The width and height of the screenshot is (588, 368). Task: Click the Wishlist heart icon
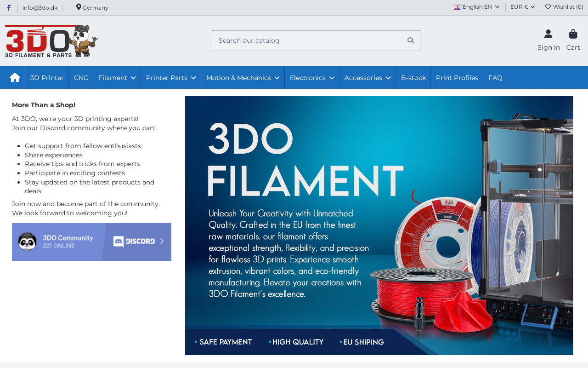[548, 7]
